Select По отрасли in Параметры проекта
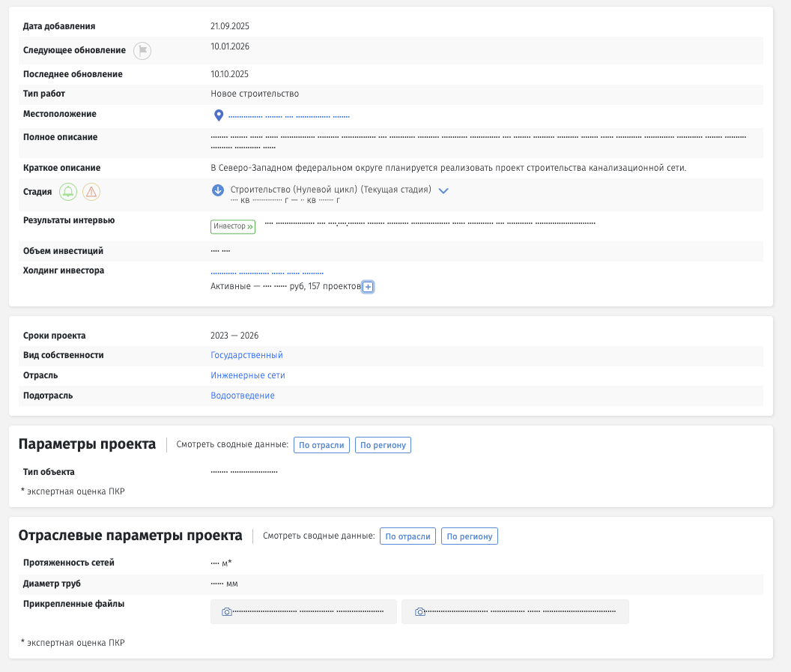 [x=321, y=445]
